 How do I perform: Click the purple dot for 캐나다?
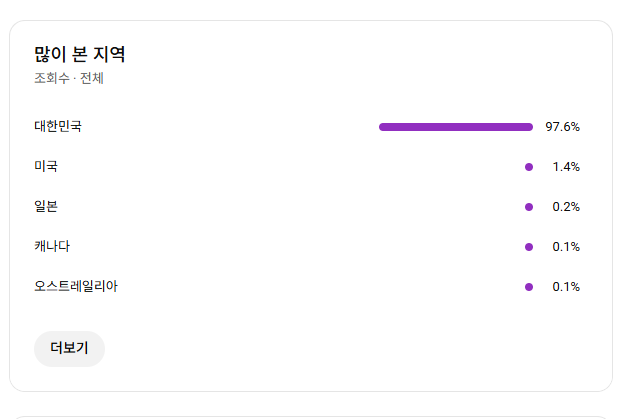coord(529,247)
